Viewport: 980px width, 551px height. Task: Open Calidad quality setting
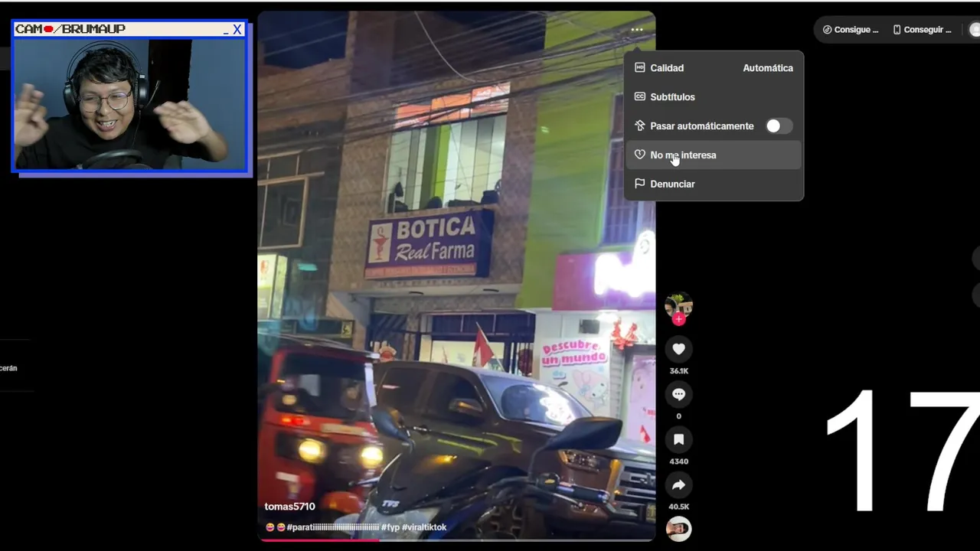pyautogui.click(x=714, y=68)
